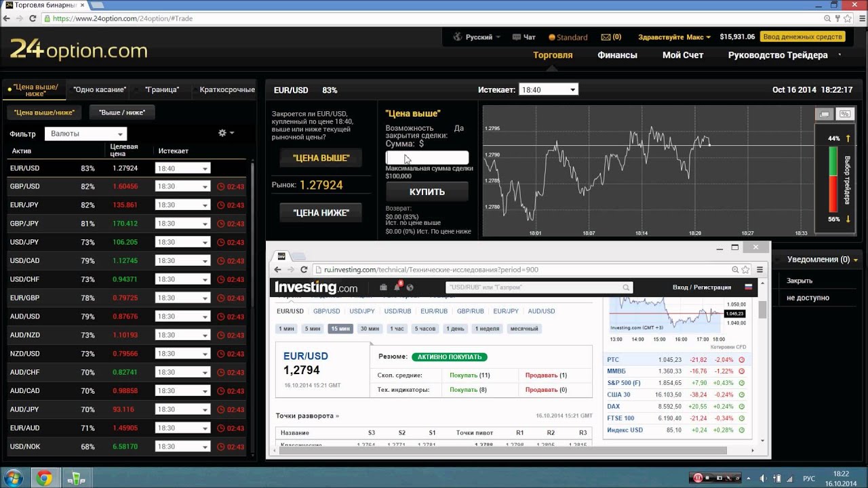
Task: Bookmark Investing.com page with star icon
Action: (x=745, y=270)
